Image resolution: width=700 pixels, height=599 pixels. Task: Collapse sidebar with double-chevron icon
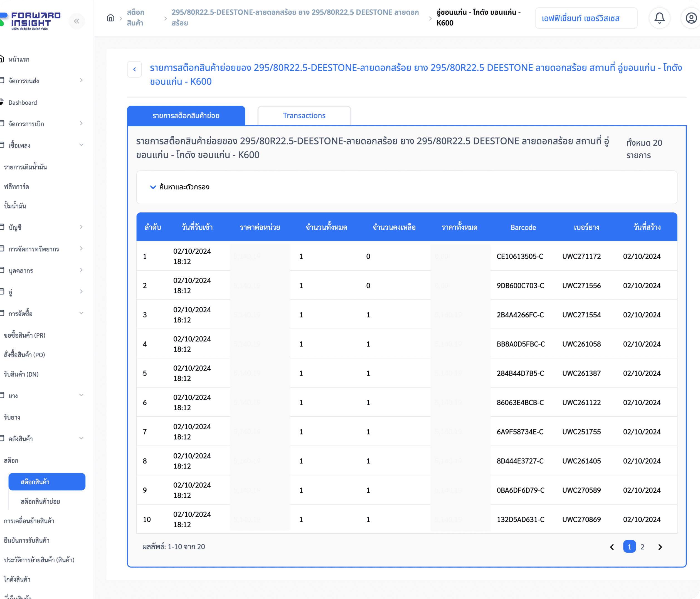click(x=77, y=21)
